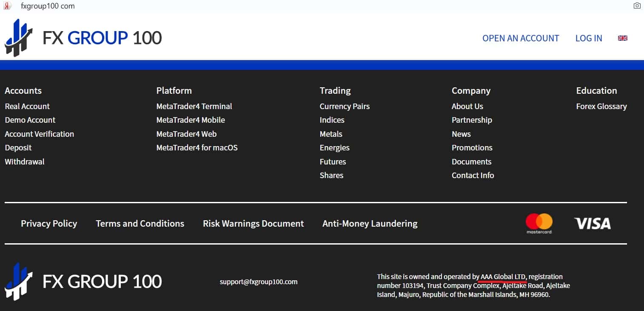Open the Anti-Money Laundering policy
This screenshot has width=644, height=311.
click(x=370, y=224)
